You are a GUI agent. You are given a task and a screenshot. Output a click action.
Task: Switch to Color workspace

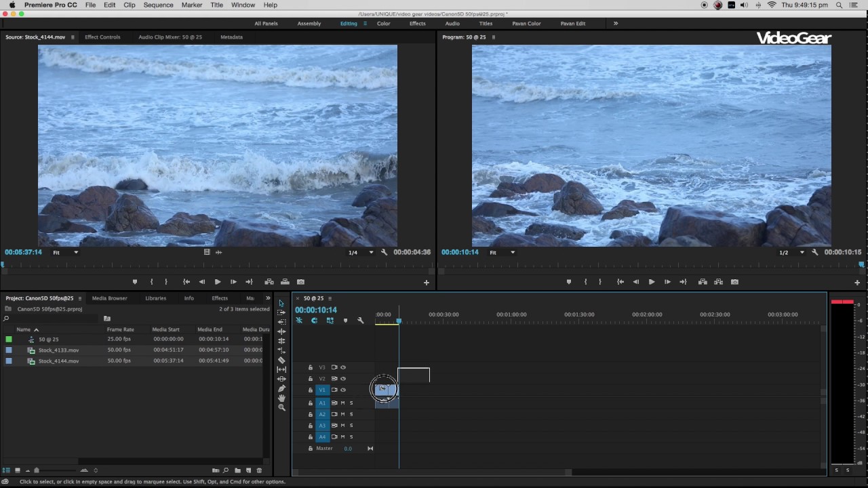[384, 23]
